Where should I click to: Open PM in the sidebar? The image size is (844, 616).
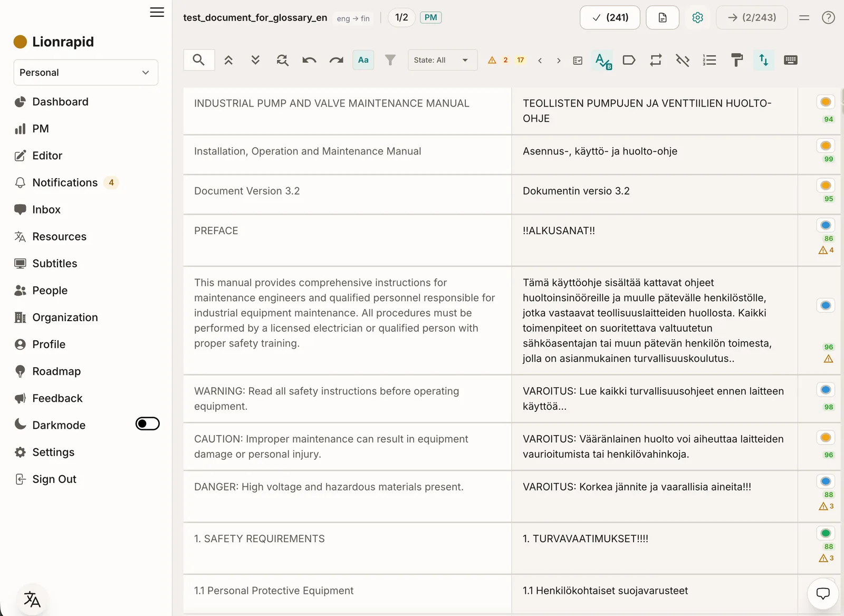pyautogui.click(x=40, y=129)
